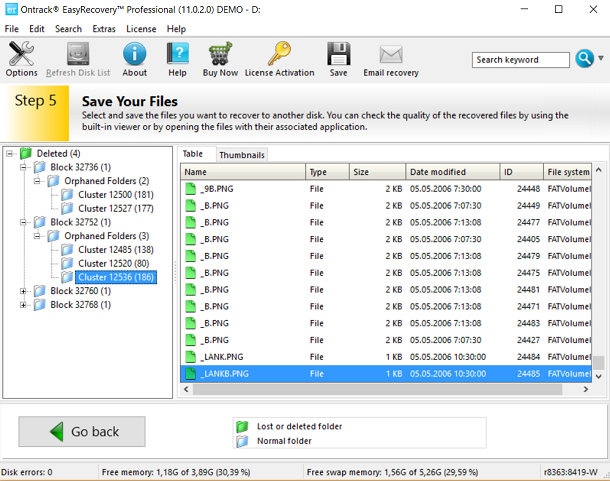The image size is (610, 481).
Task: Click the Buy Now cart icon
Action: coord(221,59)
